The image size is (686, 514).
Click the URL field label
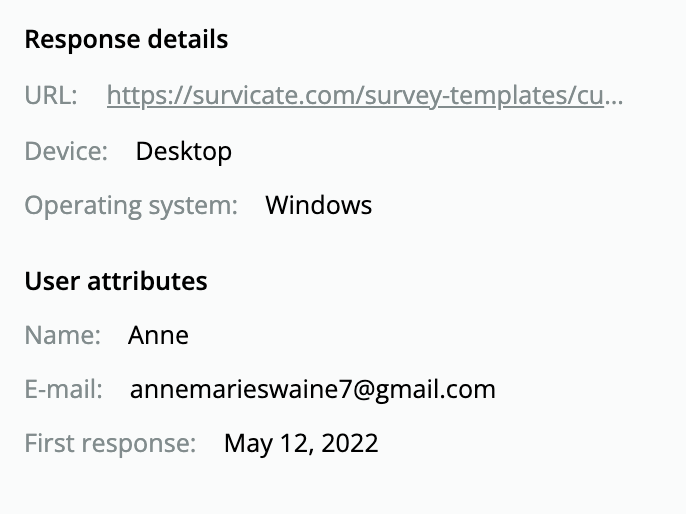(51, 96)
